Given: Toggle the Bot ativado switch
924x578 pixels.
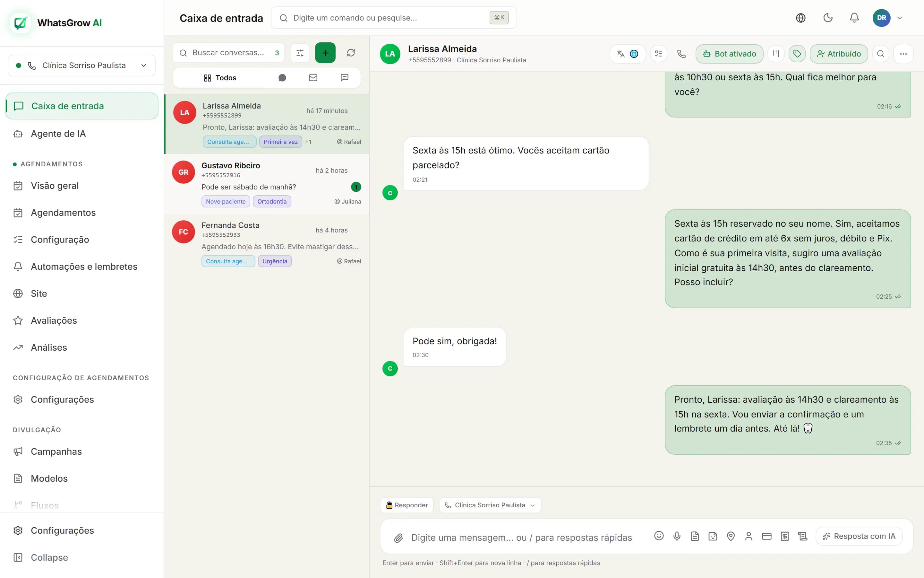Looking at the screenshot, I should click(x=729, y=54).
